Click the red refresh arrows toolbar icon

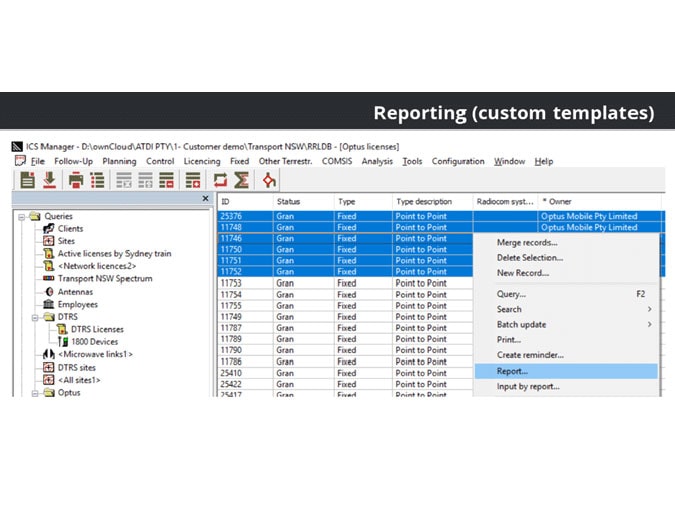coord(220,181)
